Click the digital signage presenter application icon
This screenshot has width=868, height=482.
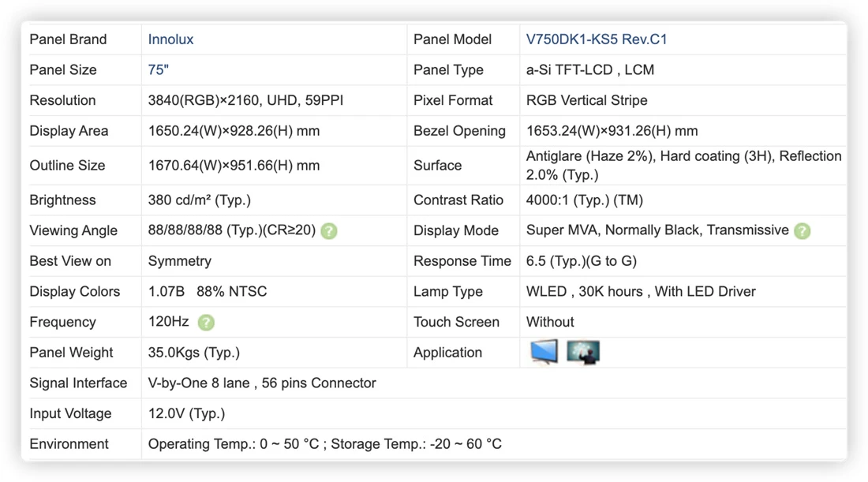click(583, 352)
